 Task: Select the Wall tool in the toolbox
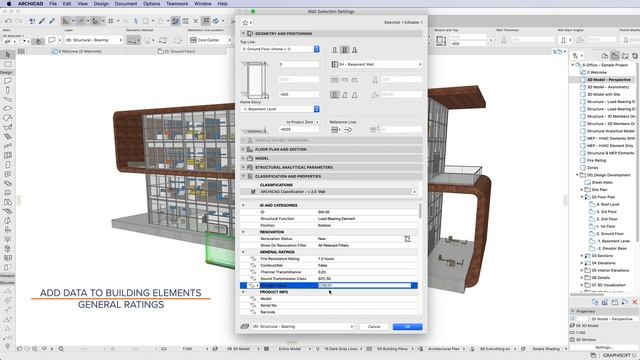pyautogui.click(x=7, y=81)
